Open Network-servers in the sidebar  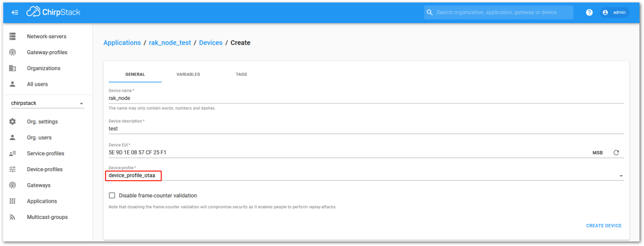47,36
